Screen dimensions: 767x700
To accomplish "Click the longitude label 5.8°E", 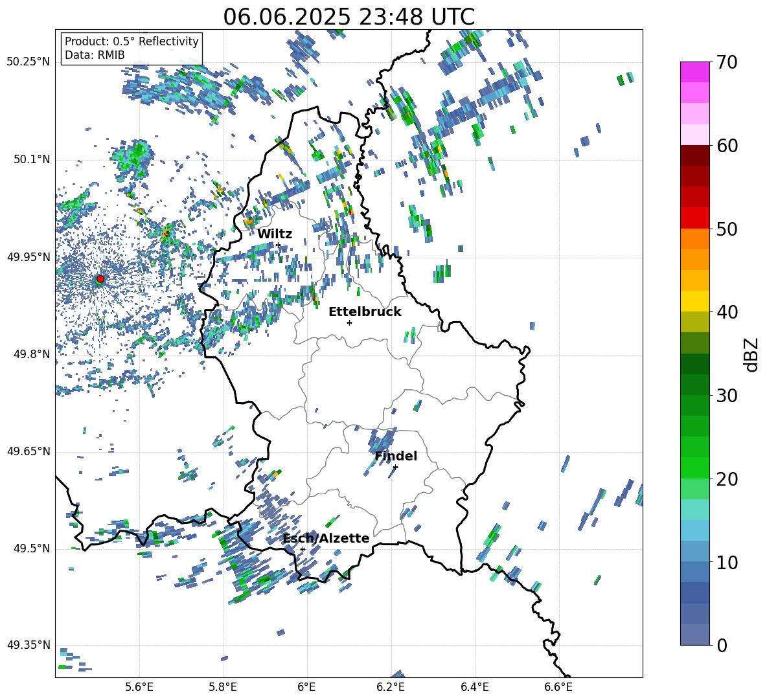I will pos(223,687).
